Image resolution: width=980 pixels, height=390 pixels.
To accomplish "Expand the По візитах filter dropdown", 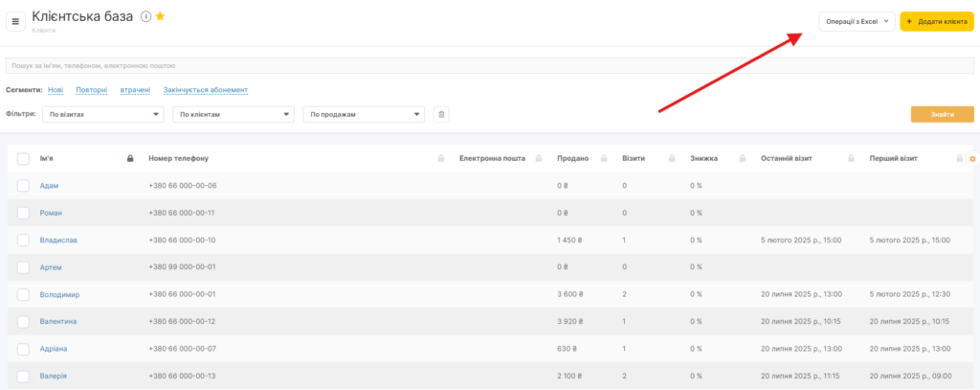I will 103,115.
